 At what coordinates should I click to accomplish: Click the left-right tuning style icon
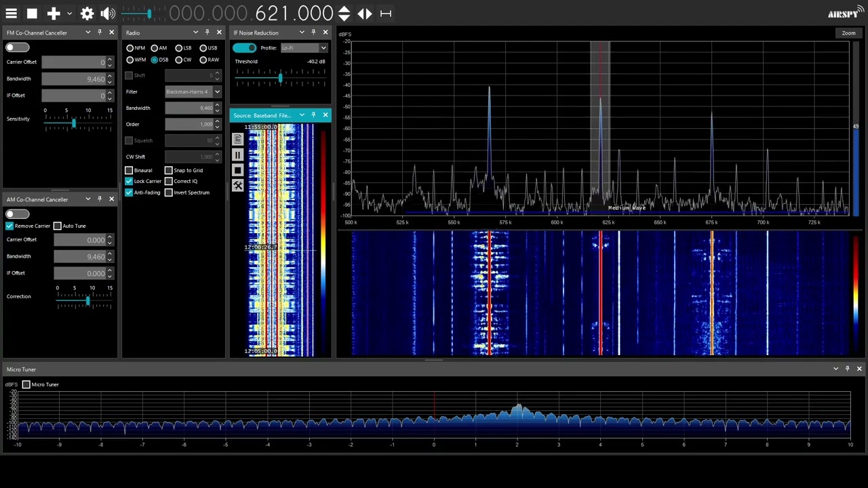coord(365,14)
